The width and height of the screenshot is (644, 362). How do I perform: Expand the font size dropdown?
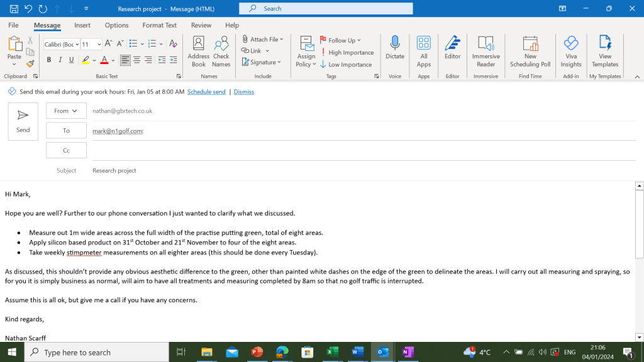(98, 44)
